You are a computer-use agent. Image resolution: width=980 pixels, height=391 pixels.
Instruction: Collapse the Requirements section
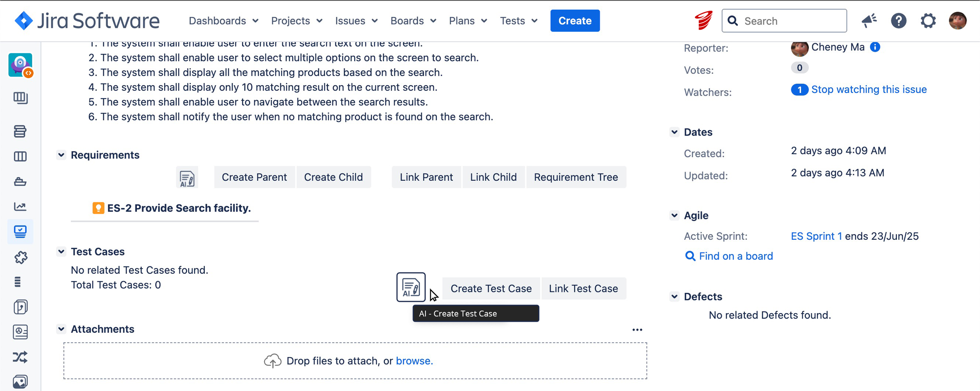pos(61,155)
